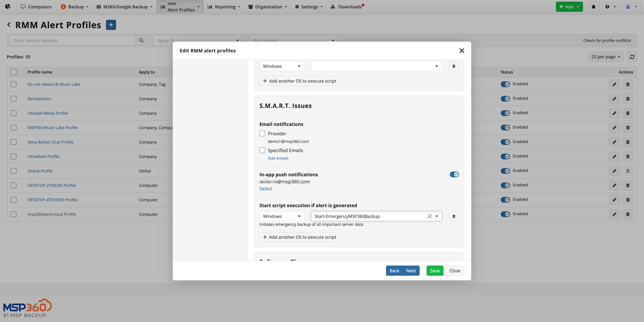
Task: Click the Next button
Action: point(411,271)
